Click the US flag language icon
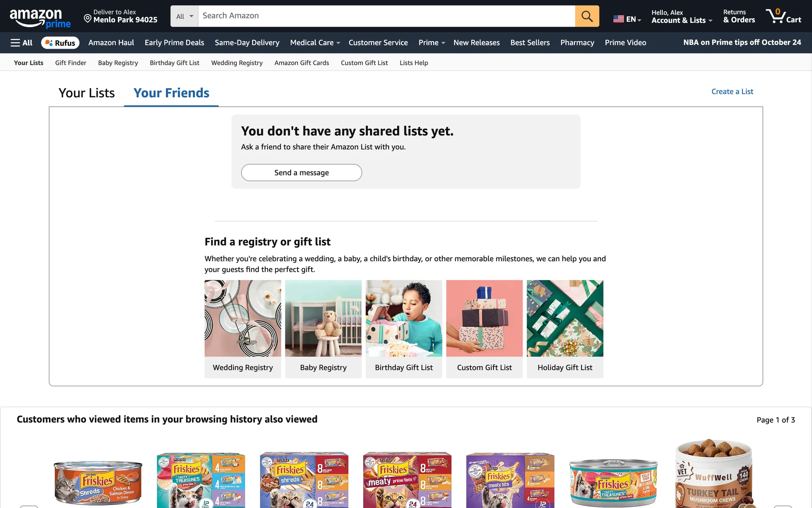 [618, 19]
